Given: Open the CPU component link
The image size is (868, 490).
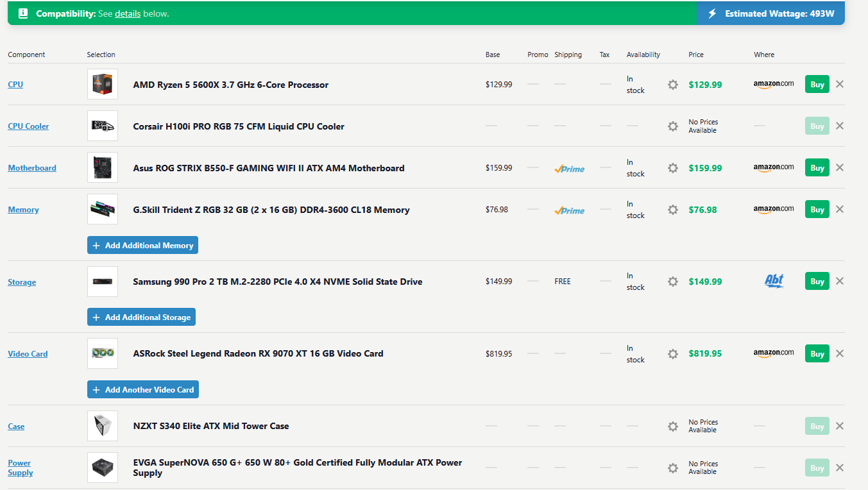Looking at the screenshot, I should (15, 85).
